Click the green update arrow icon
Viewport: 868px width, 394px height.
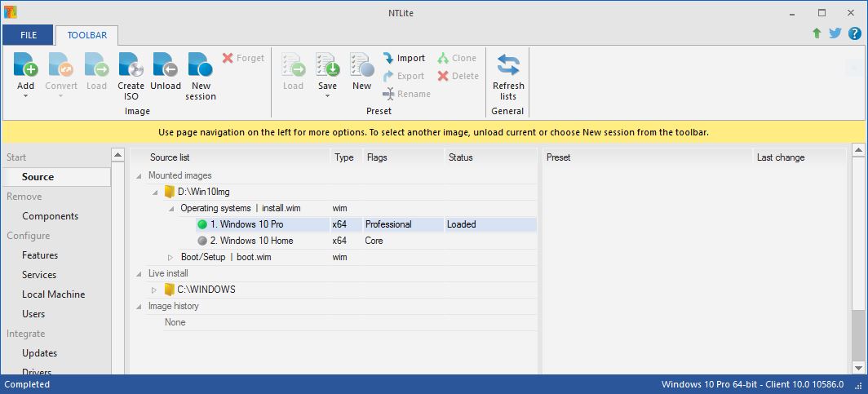tap(817, 33)
